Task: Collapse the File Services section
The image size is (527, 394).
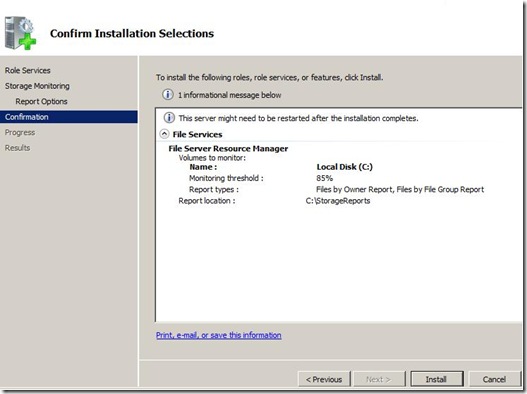Action: coord(164,134)
